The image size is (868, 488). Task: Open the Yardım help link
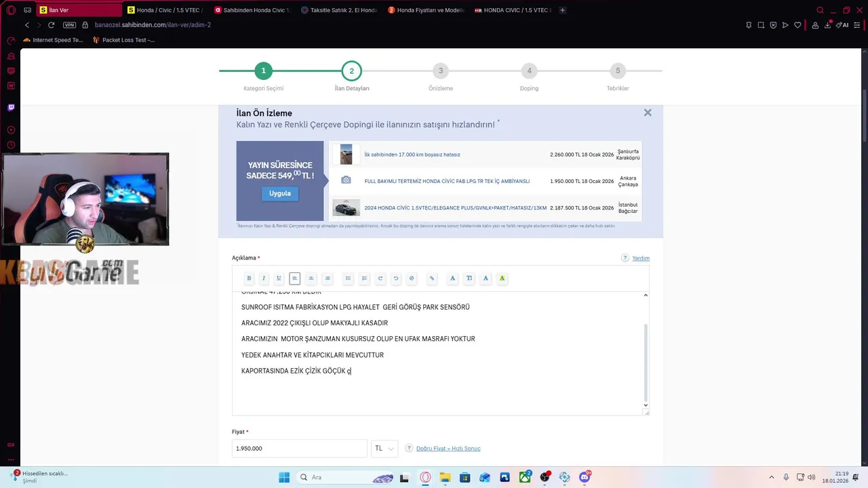pyautogui.click(x=641, y=258)
